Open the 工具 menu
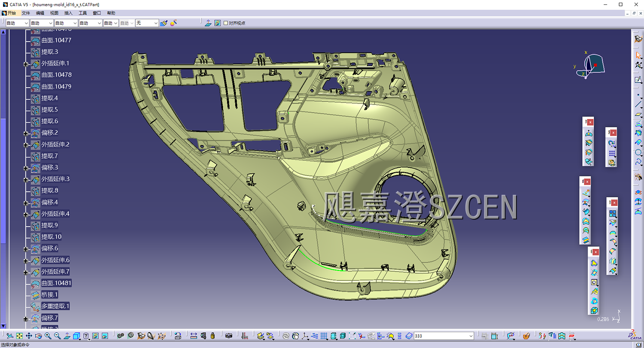 coord(83,13)
